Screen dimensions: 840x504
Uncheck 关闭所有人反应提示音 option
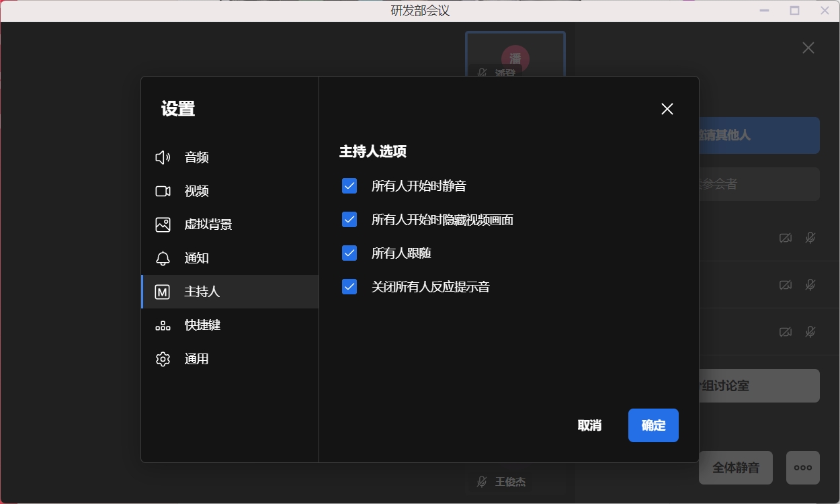(x=349, y=287)
